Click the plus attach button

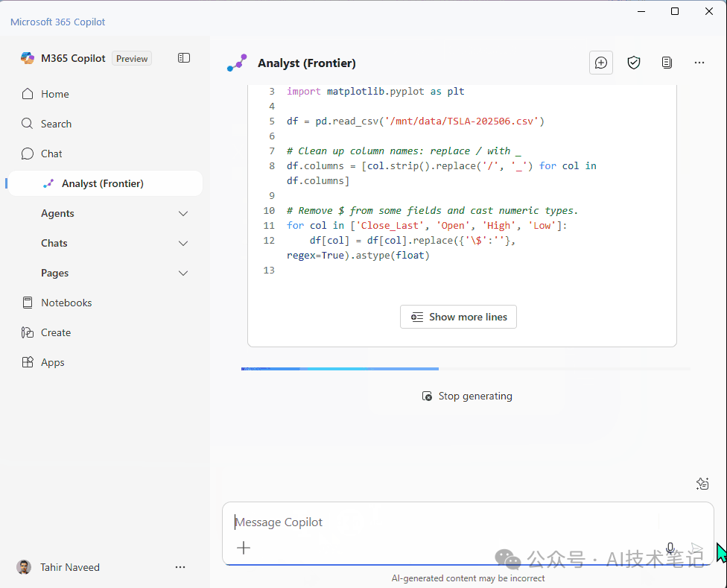[244, 548]
